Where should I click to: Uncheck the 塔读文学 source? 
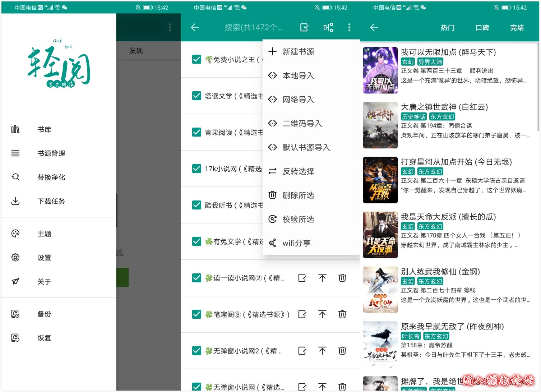tap(196, 96)
